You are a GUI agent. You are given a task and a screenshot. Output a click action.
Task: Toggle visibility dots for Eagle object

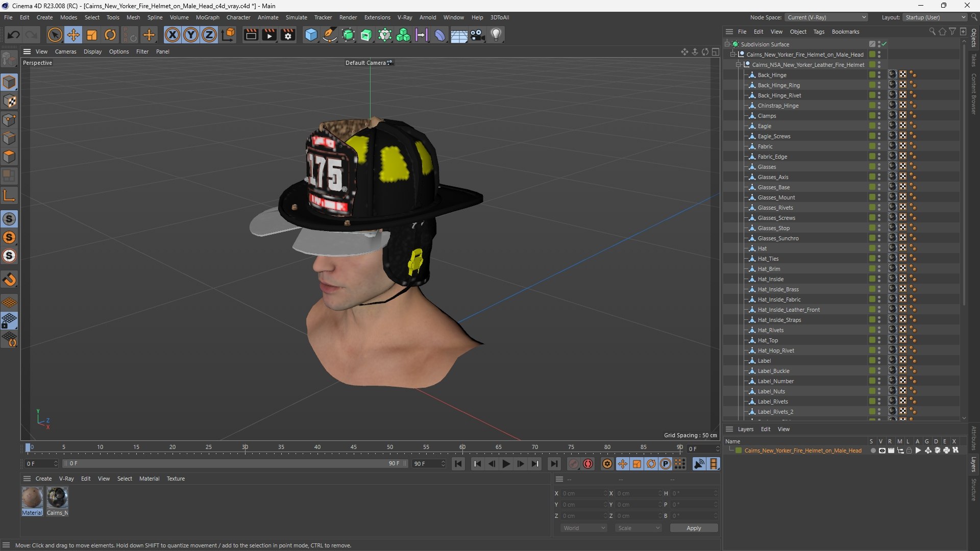(879, 126)
